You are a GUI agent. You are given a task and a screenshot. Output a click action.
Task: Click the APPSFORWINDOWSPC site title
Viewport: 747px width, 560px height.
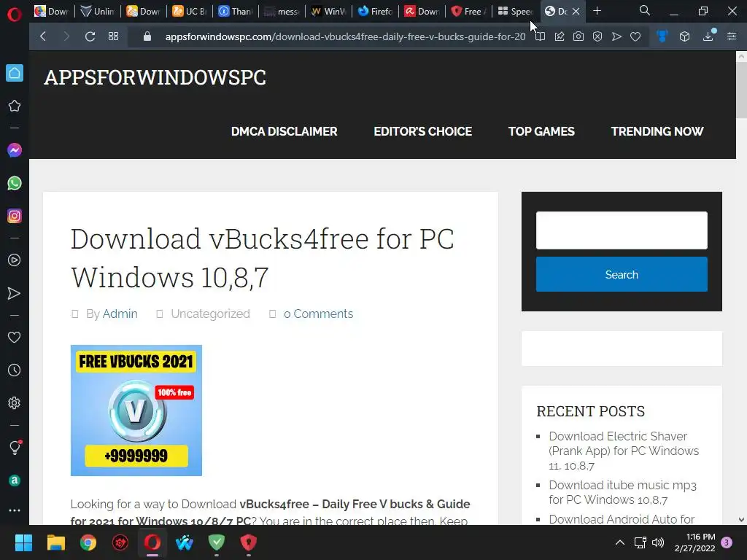[x=155, y=77]
